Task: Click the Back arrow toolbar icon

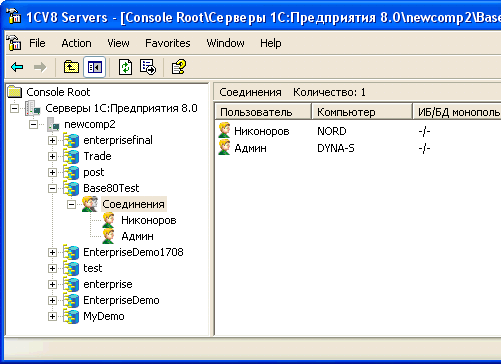Action: click(x=17, y=67)
